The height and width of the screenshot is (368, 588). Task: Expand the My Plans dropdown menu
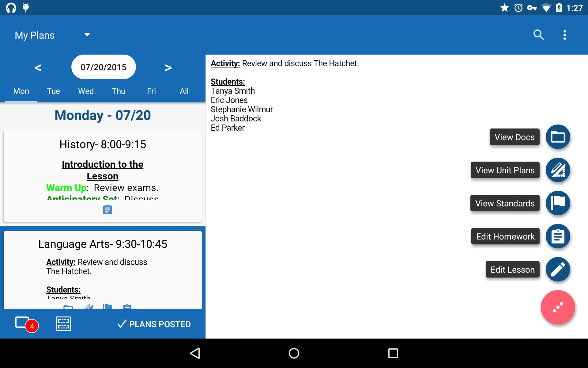coord(87,35)
